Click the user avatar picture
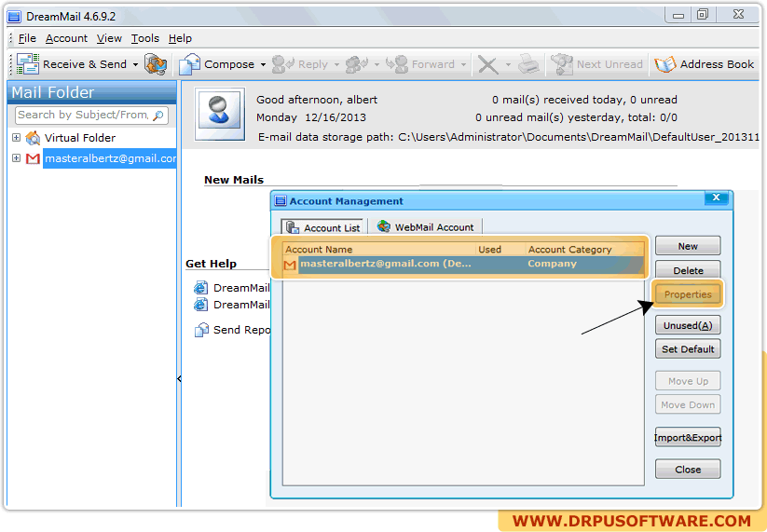The height and width of the screenshot is (532, 767). click(220, 114)
